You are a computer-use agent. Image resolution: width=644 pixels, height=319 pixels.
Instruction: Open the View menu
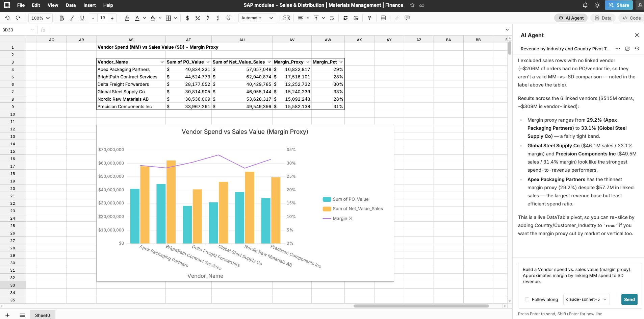[53, 5]
